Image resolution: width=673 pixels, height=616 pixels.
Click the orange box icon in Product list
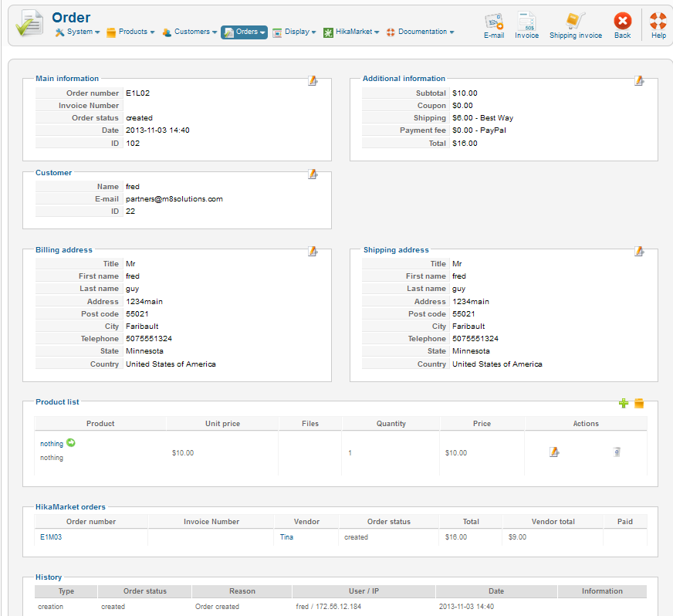tap(639, 403)
